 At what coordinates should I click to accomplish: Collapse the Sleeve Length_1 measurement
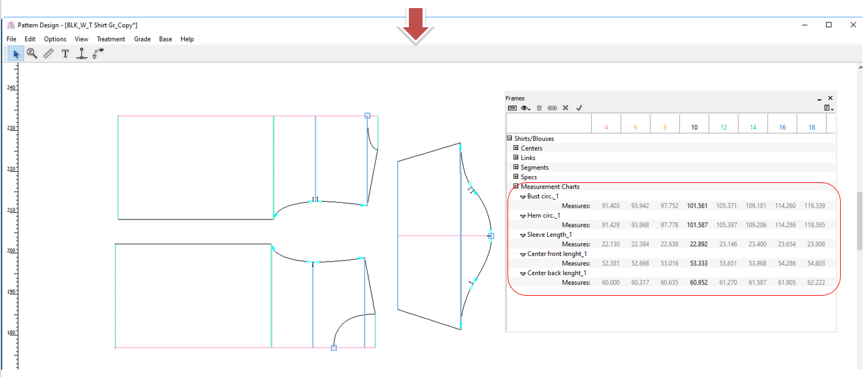tap(523, 235)
